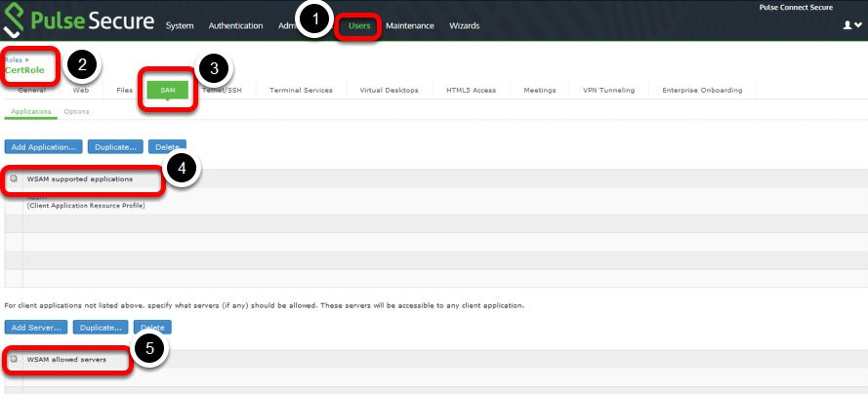
Task: Open the Users menu
Action: click(359, 25)
